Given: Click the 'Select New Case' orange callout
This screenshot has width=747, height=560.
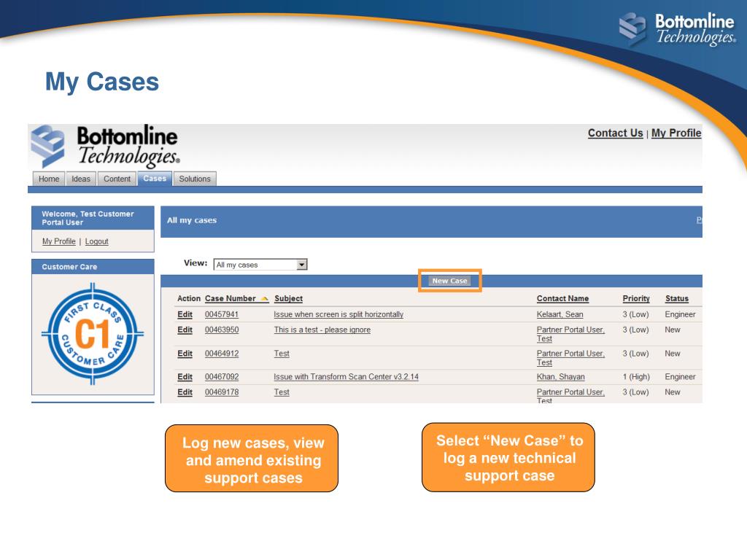Looking at the screenshot, I should (508, 457).
